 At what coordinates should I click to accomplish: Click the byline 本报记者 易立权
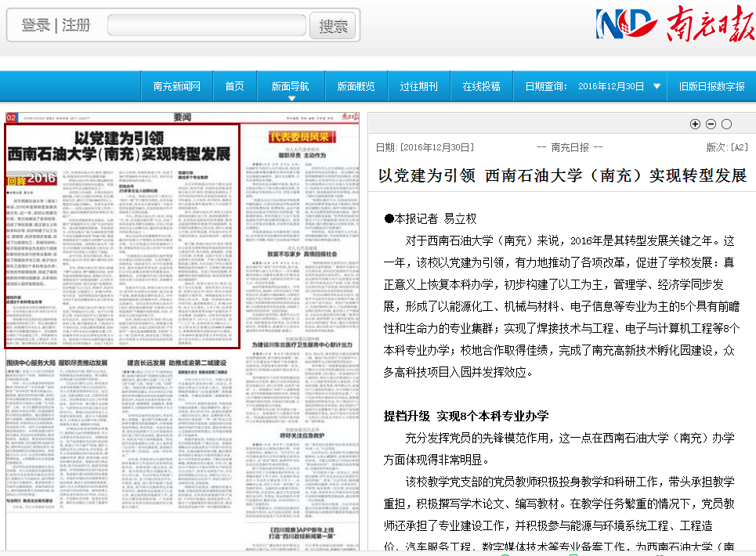pos(430,218)
